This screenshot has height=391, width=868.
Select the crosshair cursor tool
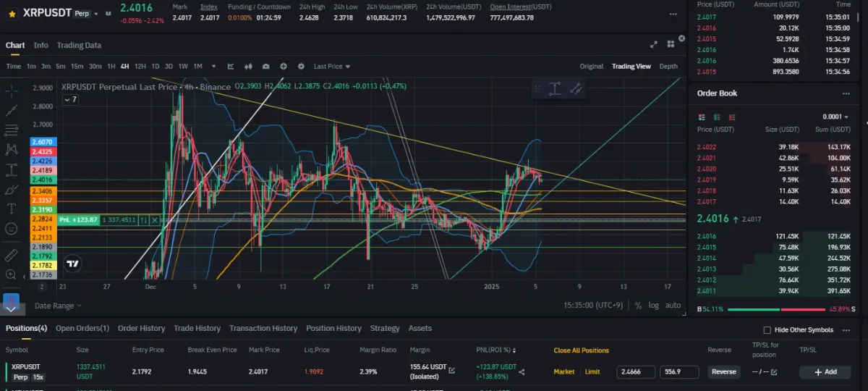point(12,91)
